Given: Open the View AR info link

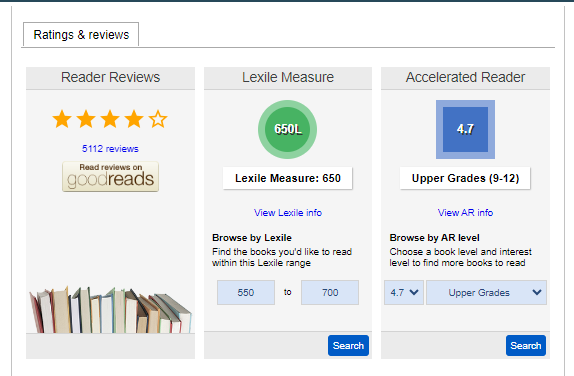Looking at the screenshot, I should point(465,213).
